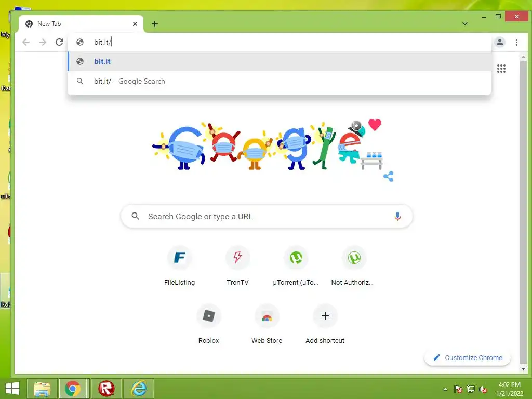
Task: Click the Action Center flag icon
Action: click(x=458, y=389)
